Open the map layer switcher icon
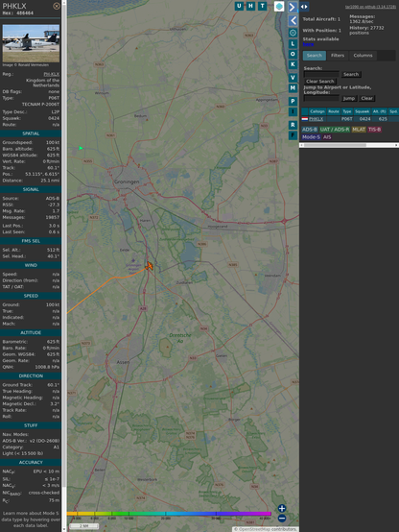399x532 pixels. pyautogui.click(x=279, y=6)
